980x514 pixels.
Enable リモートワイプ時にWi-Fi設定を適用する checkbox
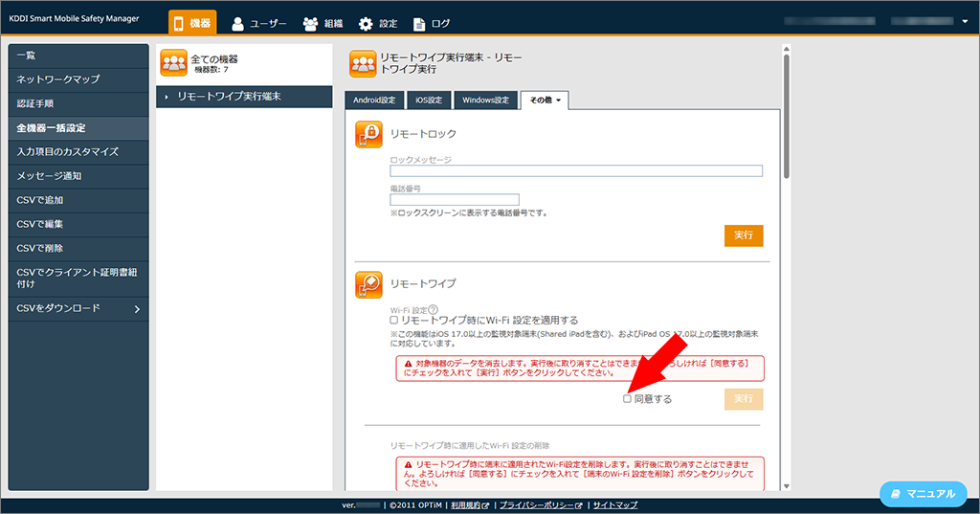(393, 320)
